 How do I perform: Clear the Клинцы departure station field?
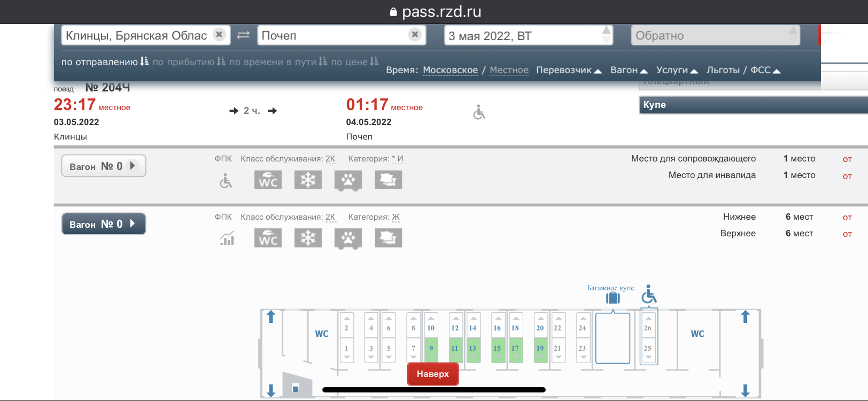pyautogui.click(x=219, y=35)
